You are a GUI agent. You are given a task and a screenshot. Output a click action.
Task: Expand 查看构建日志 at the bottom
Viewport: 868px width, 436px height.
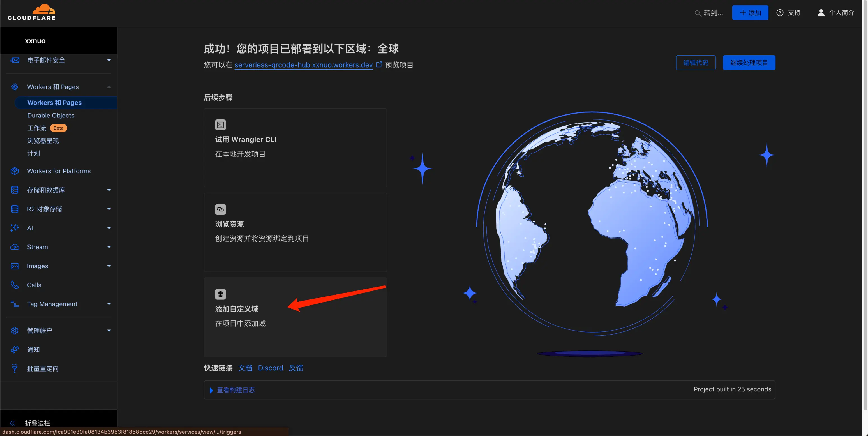tap(235, 390)
